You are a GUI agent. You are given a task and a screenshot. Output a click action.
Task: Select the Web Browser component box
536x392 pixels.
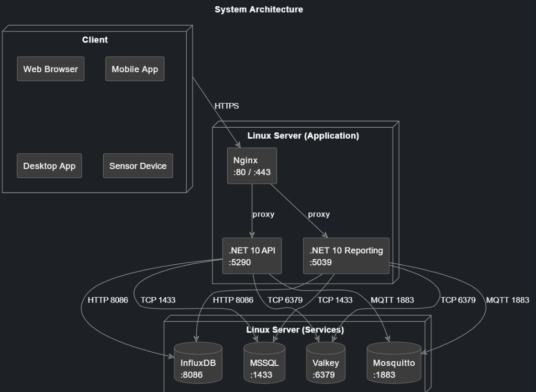click(x=51, y=69)
